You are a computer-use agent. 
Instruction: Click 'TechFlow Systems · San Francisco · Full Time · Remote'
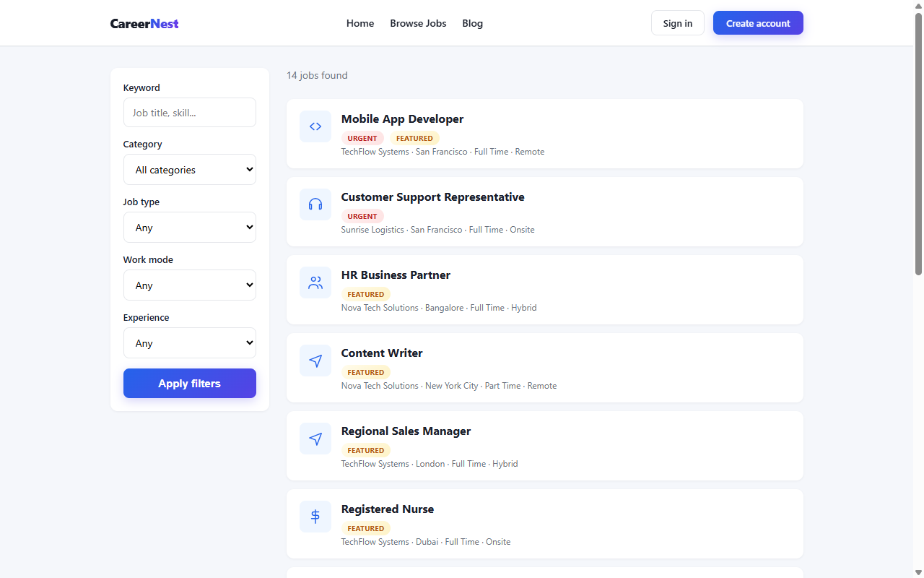pos(443,152)
